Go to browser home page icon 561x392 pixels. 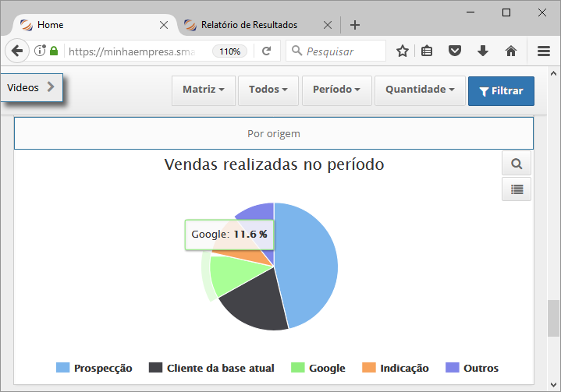click(x=511, y=51)
